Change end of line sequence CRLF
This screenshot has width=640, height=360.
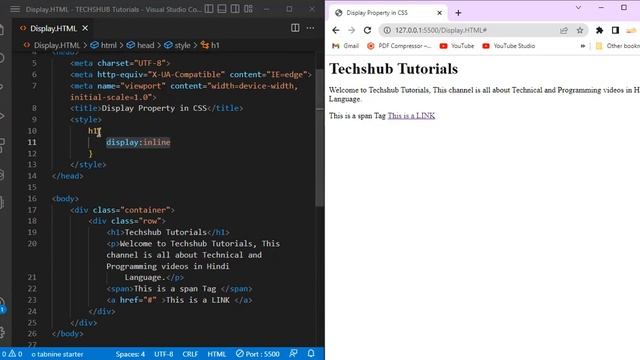tap(190, 354)
